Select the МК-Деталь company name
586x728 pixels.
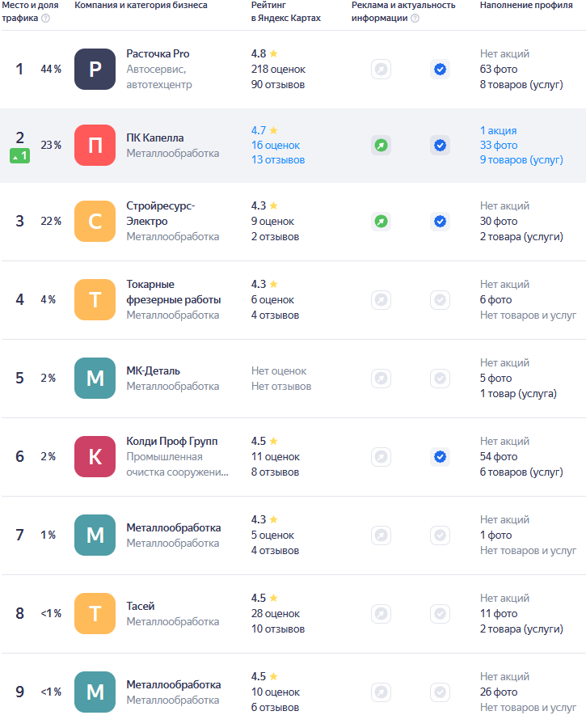click(x=153, y=371)
